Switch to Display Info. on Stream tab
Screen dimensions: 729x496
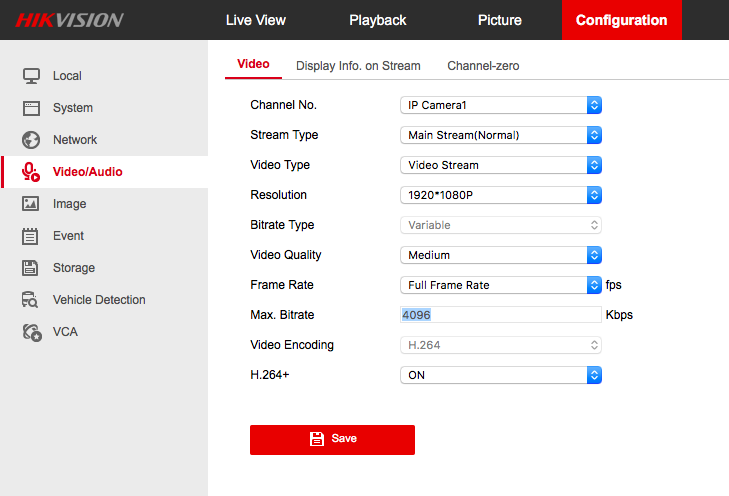tap(358, 66)
